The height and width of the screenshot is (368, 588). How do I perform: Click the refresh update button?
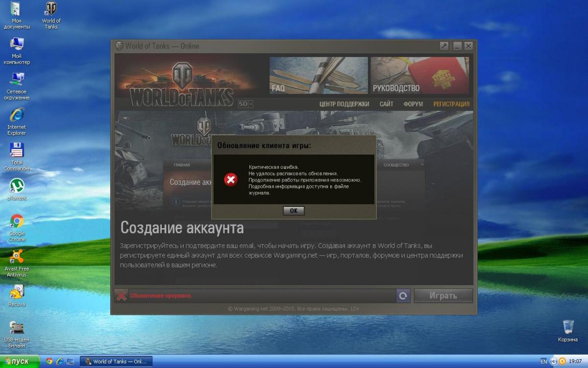(x=403, y=296)
